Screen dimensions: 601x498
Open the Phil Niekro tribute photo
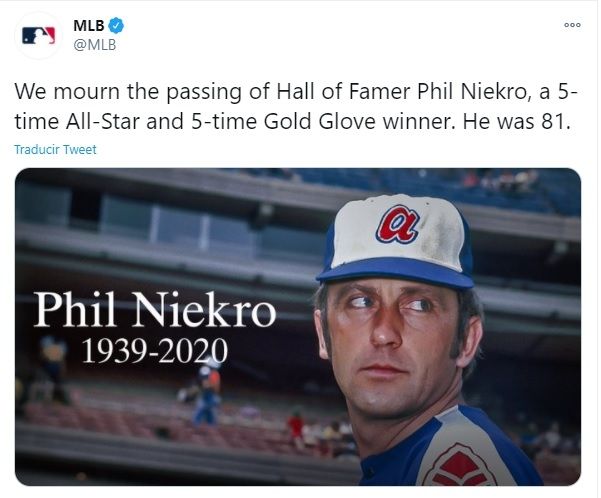[x=297, y=326]
